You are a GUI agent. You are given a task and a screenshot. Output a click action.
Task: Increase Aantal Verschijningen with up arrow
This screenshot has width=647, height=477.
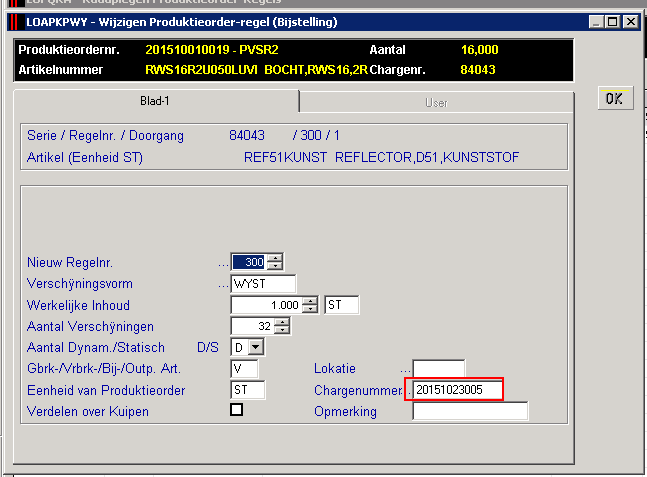282,322
